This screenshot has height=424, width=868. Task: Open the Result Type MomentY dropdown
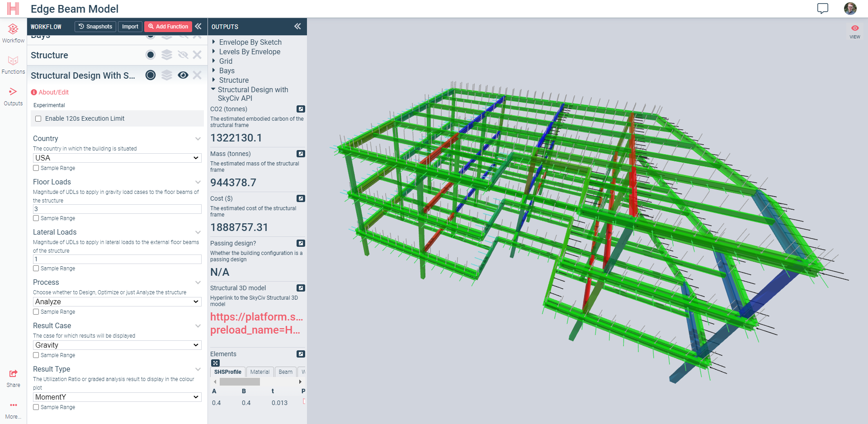pos(117,397)
